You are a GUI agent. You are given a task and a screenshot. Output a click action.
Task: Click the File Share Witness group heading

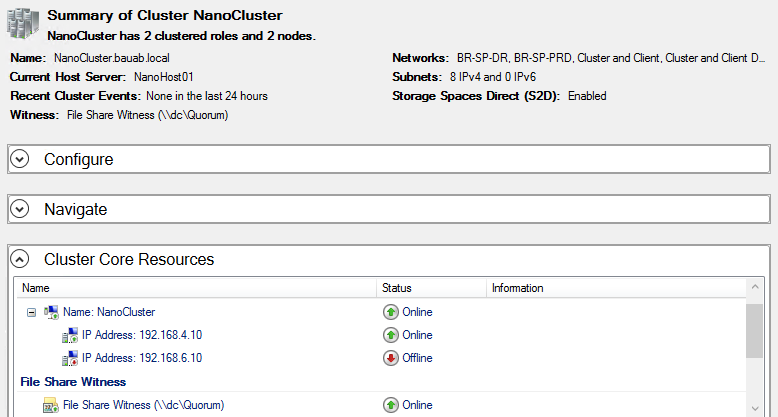73,382
